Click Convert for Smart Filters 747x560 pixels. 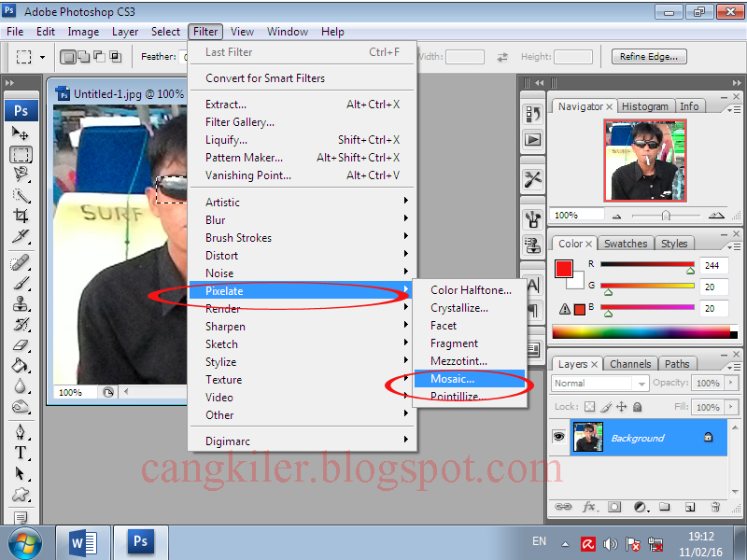point(303,78)
